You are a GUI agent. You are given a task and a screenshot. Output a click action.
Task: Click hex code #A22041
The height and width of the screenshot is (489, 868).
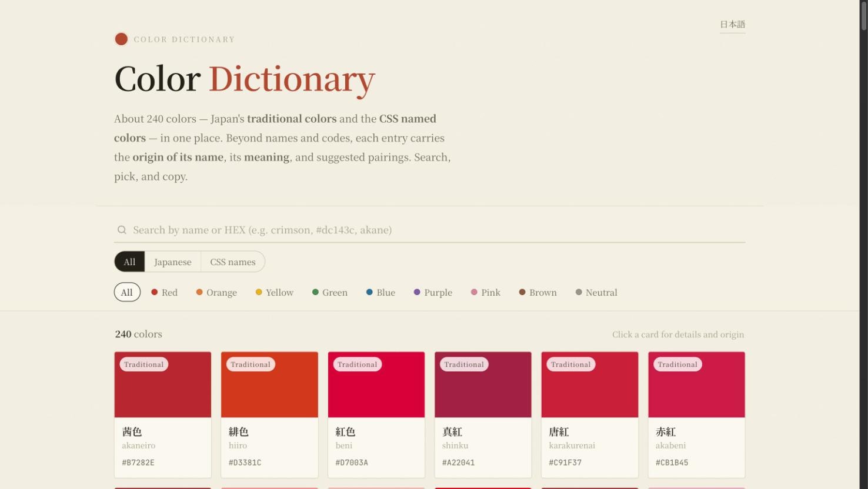[x=458, y=463]
